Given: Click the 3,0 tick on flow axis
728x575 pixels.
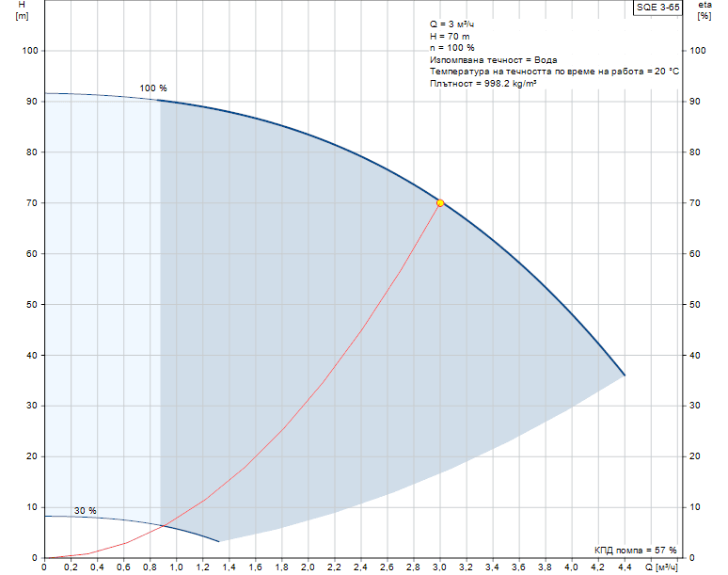Looking at the screenshot, I should coord(439,568).
